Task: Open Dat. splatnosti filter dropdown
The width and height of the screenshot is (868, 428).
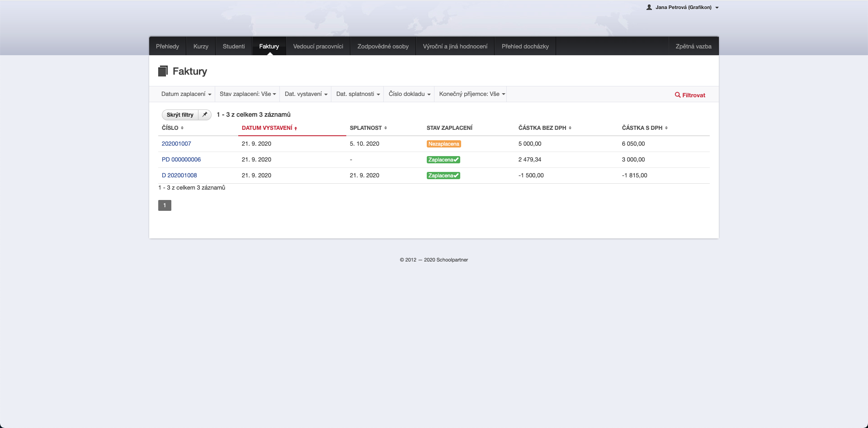Action: (x=358, y=94)
